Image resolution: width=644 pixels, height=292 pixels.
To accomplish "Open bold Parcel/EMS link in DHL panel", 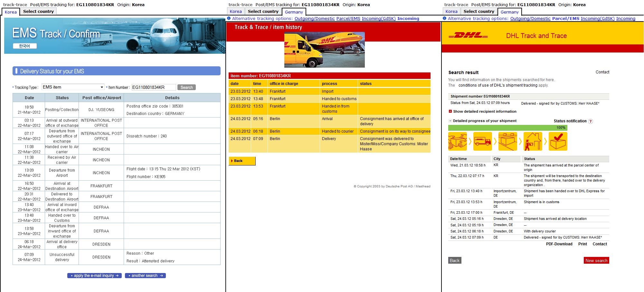I will [566, 19].
